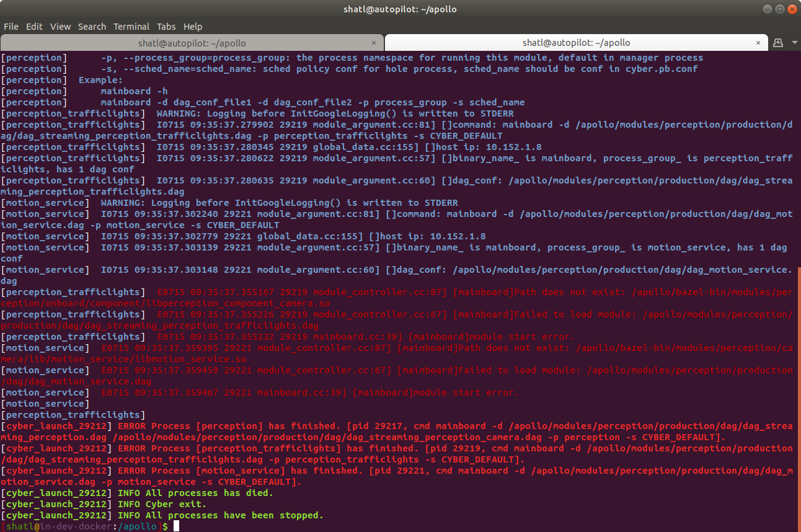Open the Help menu

coord(193,26)
